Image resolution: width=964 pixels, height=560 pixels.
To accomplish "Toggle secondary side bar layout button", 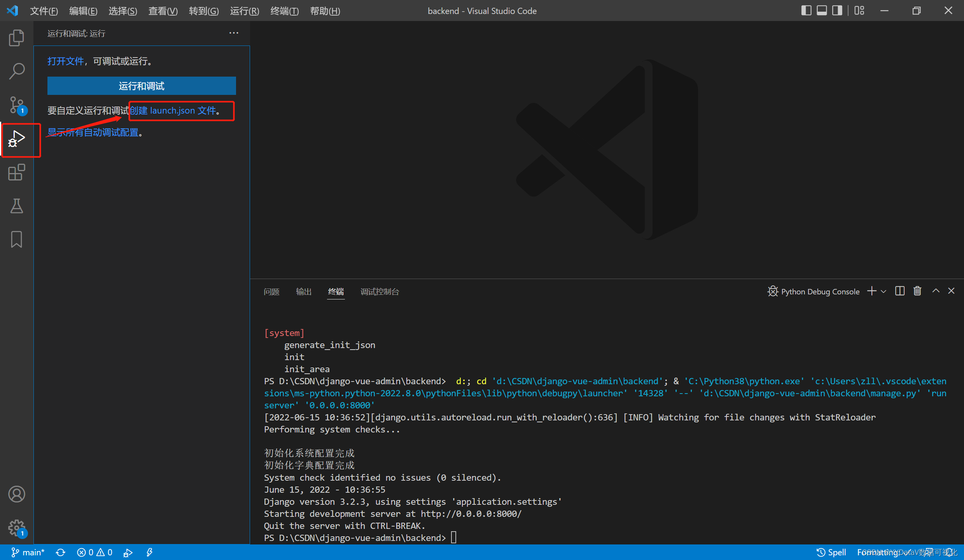I will pyautogui.click(x=837, y=10).
